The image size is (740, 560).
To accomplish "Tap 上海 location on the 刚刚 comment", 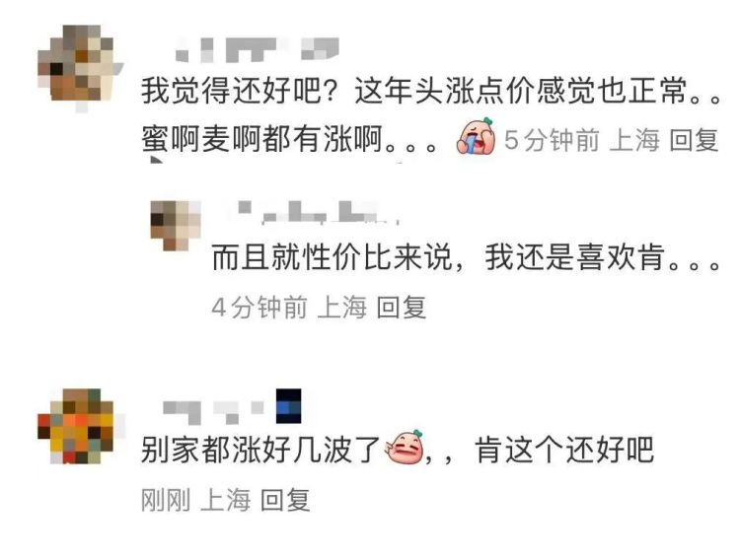I will (226, 500).
